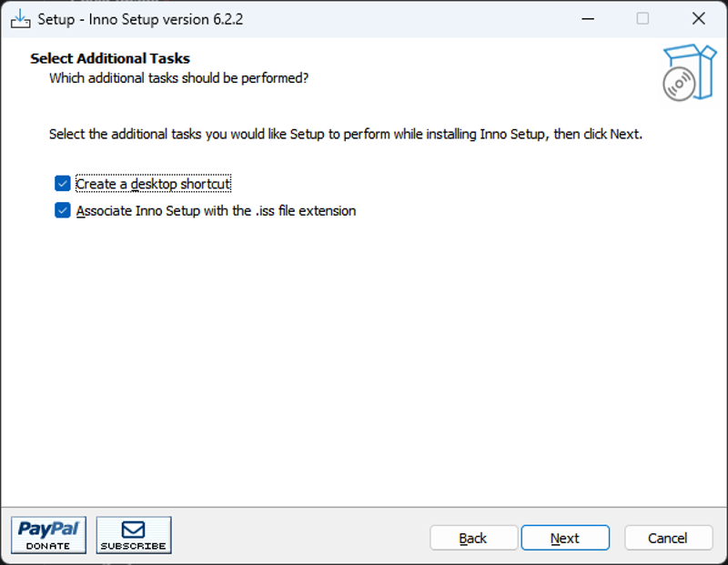Click the 'Create a desktop shortcut' label
Image resolution: width=728 pixels, height=565 pixels.
tap(153, 184)
